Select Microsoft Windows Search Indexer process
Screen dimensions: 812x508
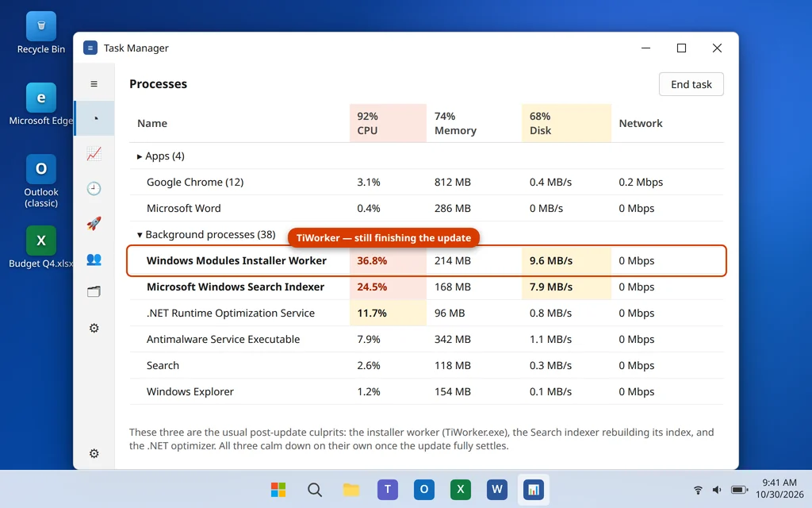pyautogui.click(x=426, y=287)
